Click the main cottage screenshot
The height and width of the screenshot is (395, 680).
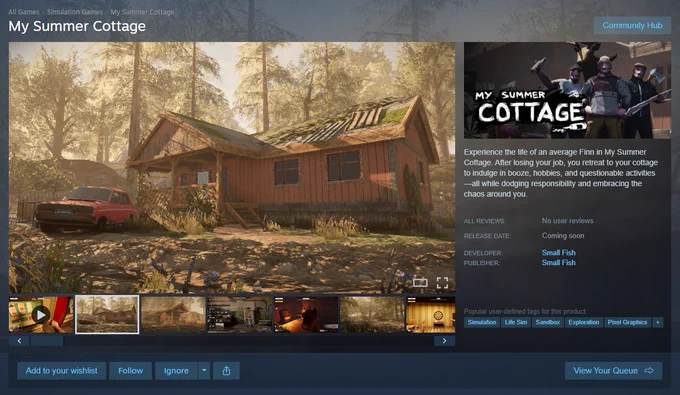point(232,167)
